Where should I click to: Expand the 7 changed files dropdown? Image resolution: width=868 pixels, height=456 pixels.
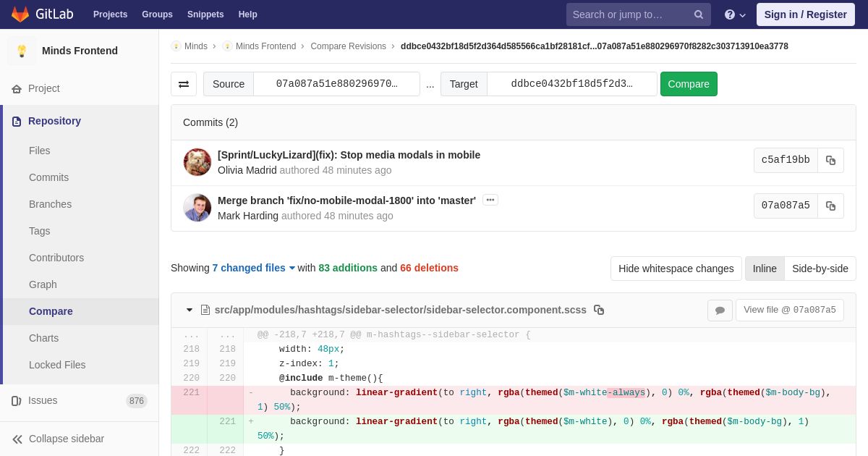pyautogui.click(x=254, y=268)
